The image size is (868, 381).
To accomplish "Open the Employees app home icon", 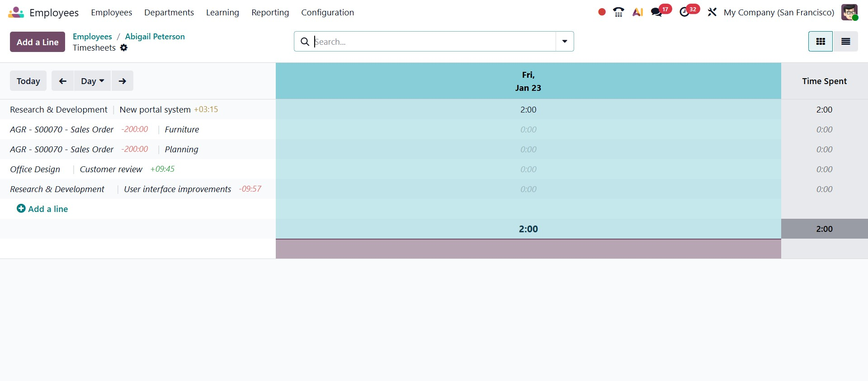I will 16,13.
